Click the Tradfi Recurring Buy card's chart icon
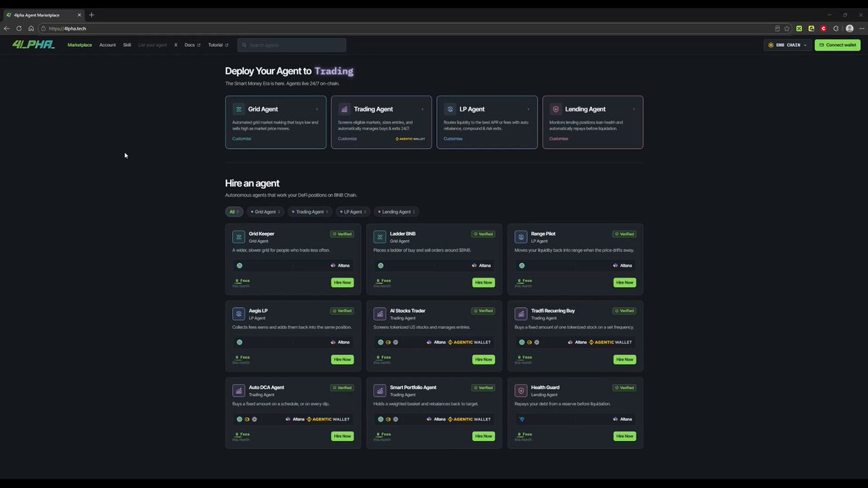868x488 pixels. point(521,314)
